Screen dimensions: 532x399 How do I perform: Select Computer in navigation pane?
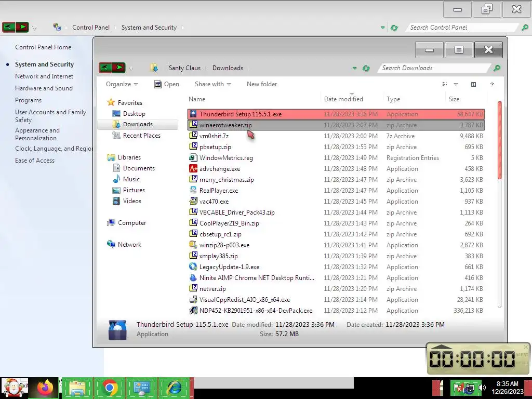[x=132, y=223]
